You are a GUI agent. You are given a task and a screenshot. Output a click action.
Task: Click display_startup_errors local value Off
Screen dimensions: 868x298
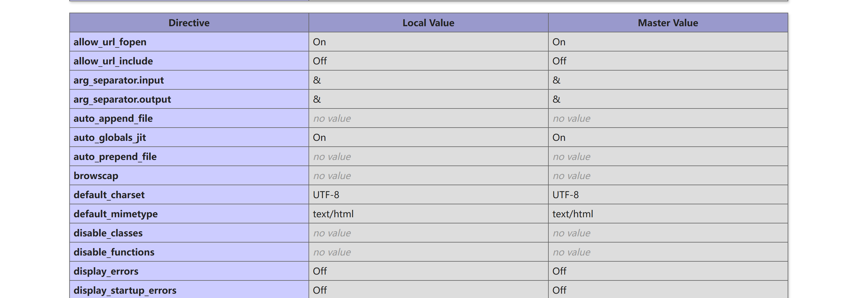pos(320,290)
